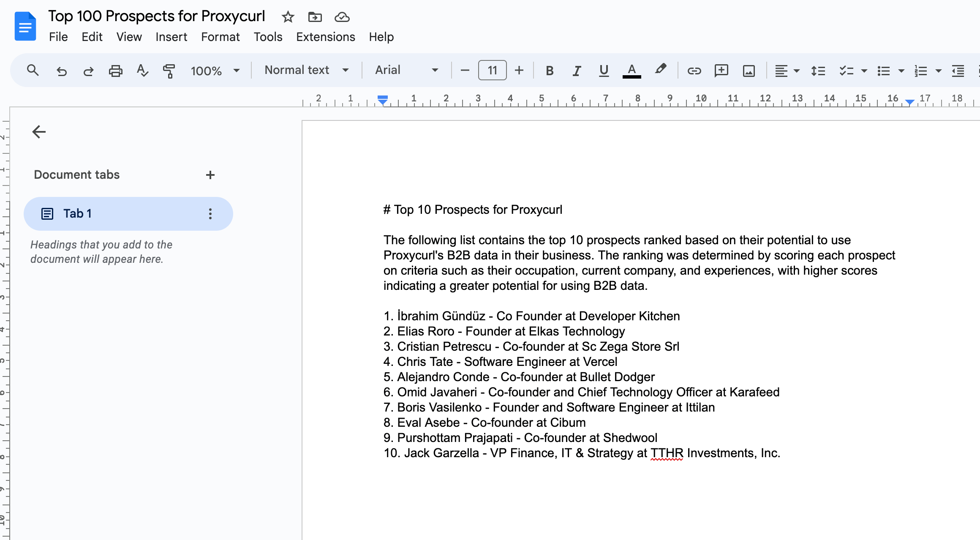The image size is (980, 540).
Task: Toggle underline formatting
Action: click(604, 71)
